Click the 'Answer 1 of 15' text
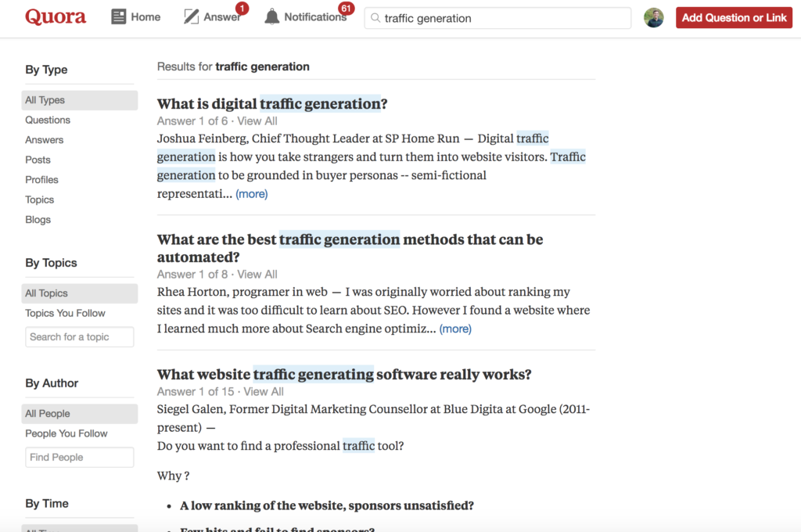The width and height of the screenshot is (801, 532). pos(196,392)
